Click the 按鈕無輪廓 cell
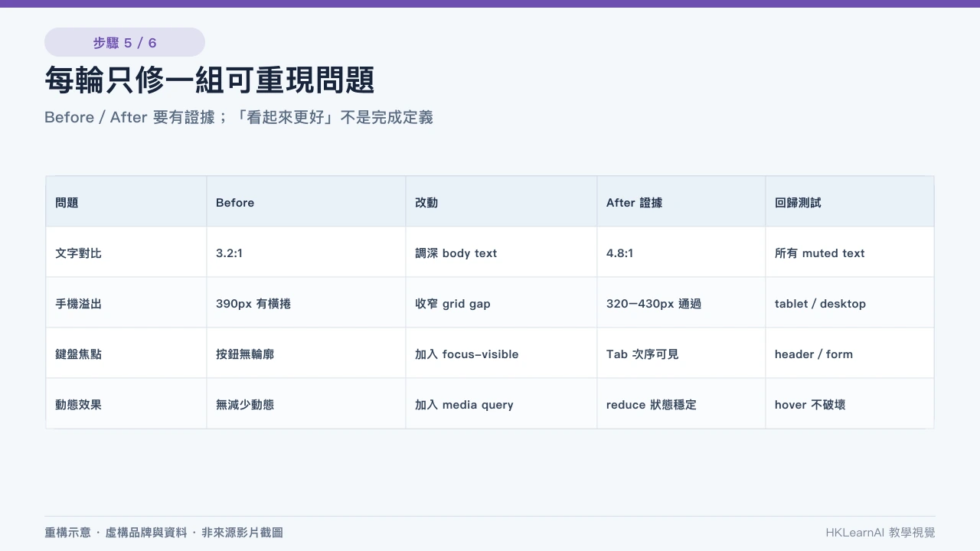980x551 pixels. tap(306, 354)
